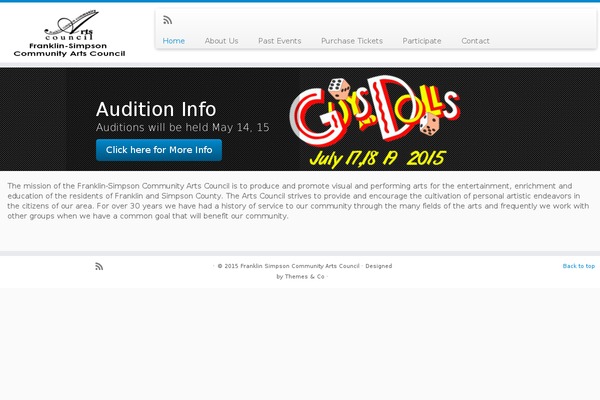Click the Guys & Dolls title lettering
Viewport: 600px width, 400px height.
(x=375, y=111)
